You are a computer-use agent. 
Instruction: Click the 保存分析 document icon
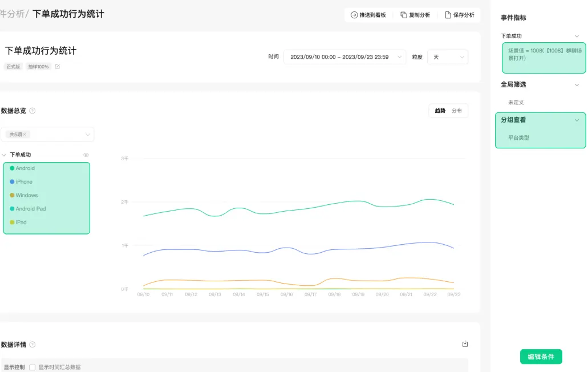pyautogui.click(x=448, y=15)
